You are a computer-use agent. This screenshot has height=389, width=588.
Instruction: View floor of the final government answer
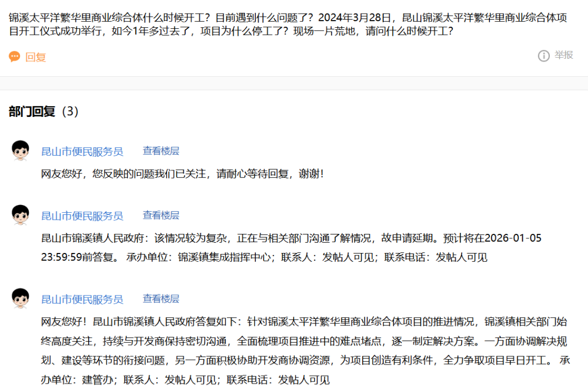click(x=161, y=299)
